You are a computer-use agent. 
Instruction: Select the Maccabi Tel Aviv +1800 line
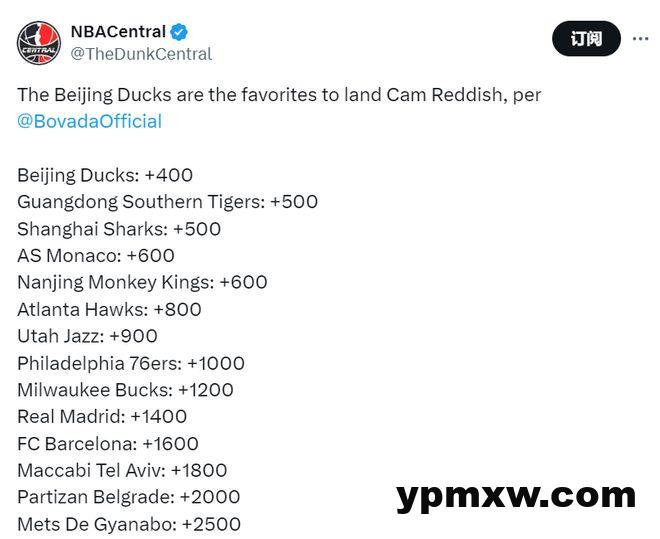(122, 470)
